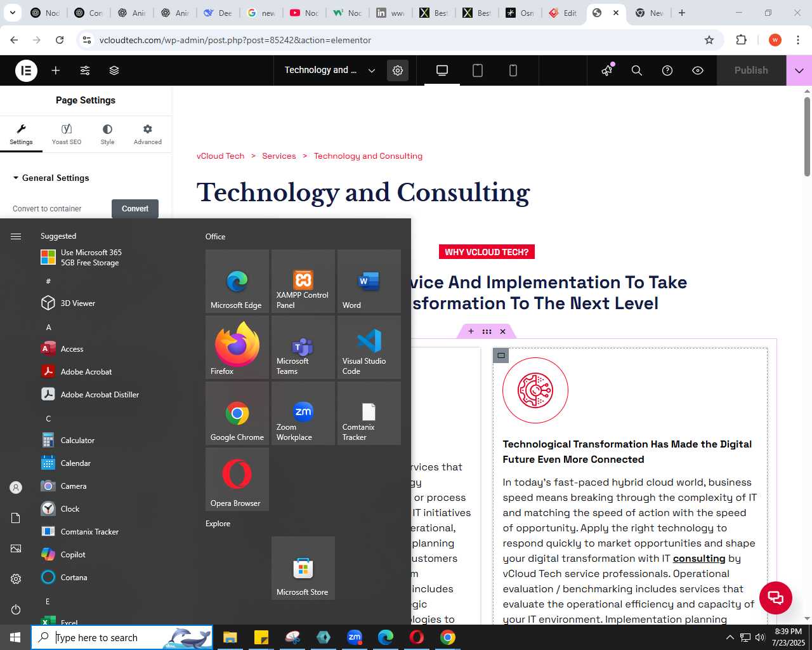This screenshot has height=650, width=812.
Task: Open the Microsoft Teams tile
Action: coord(303,347)
